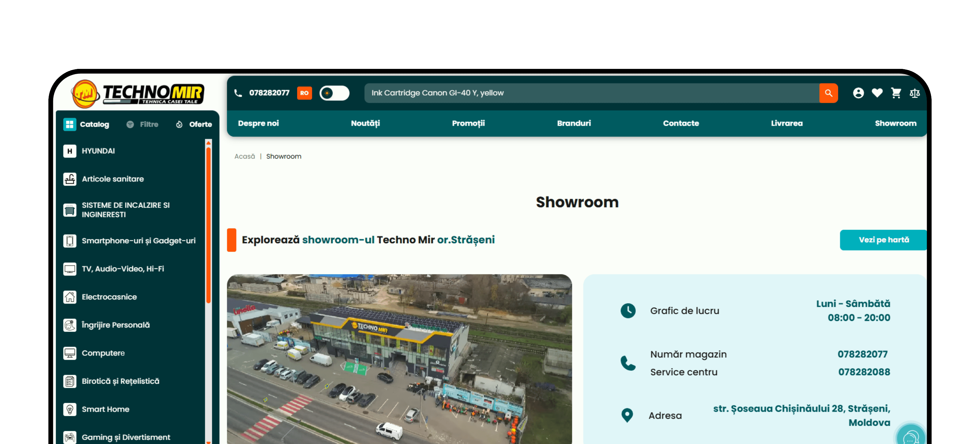Select Articole sanitare category
The width and height of the screenshot is (980, 444).
pyautogui.click(x=113, y=179)
